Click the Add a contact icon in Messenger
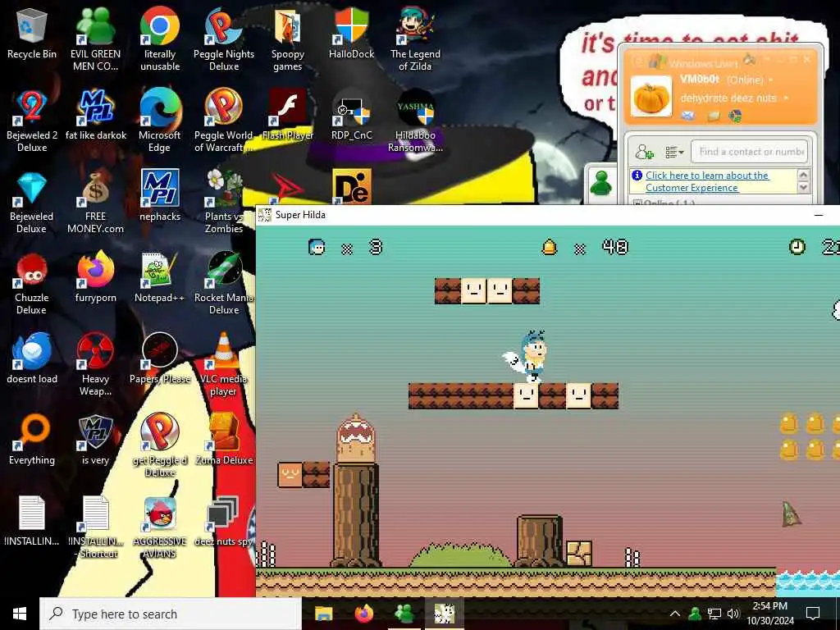840x630 pixels. tap(645, 152)
